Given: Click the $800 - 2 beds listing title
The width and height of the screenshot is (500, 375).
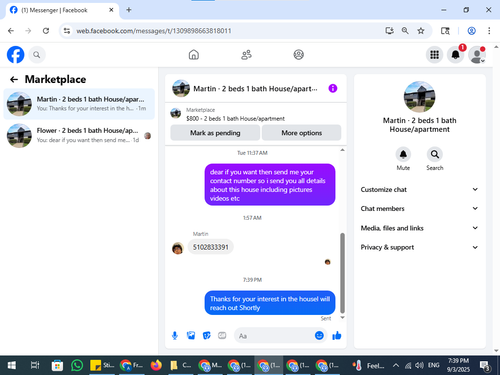Looking at the screenshot, I should click(235, 119).
